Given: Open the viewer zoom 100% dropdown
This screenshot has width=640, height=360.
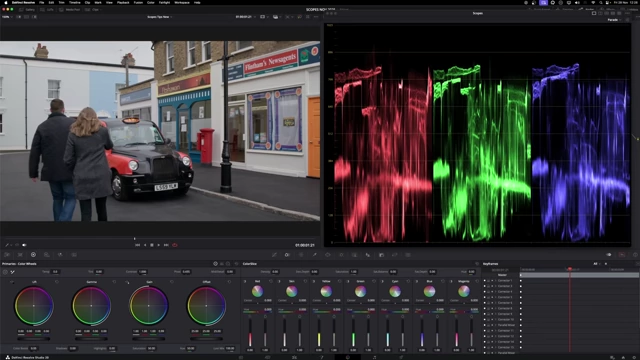Looking at the screenshot, I should (7, 17).
